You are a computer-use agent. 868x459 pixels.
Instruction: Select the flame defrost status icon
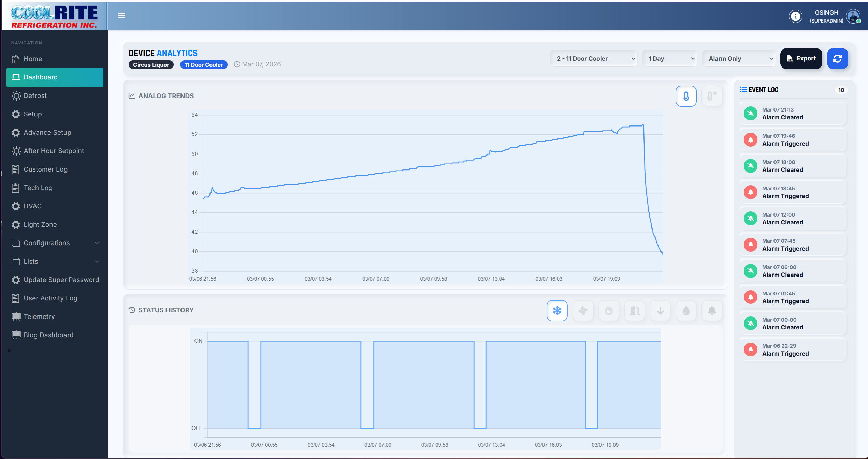pyautogui.click(x=609, y=311)
